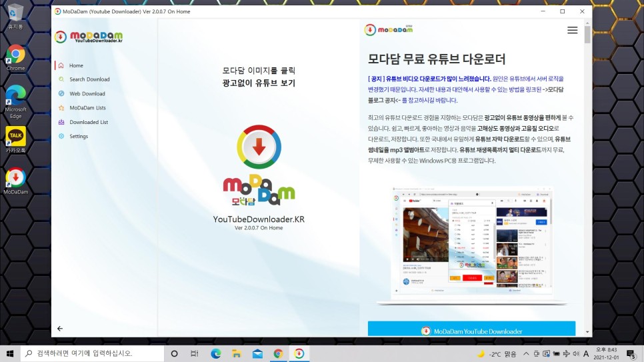Viewport: 644px width, 362px height.
Task: Click the web panel scrollbar thumb
Action: 587,35
